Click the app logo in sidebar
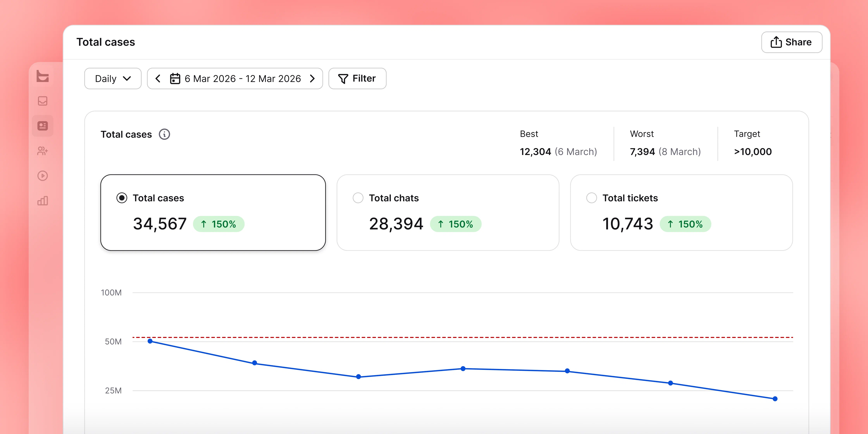The height and width of the screenshot is (434, 868). point(42,76)
